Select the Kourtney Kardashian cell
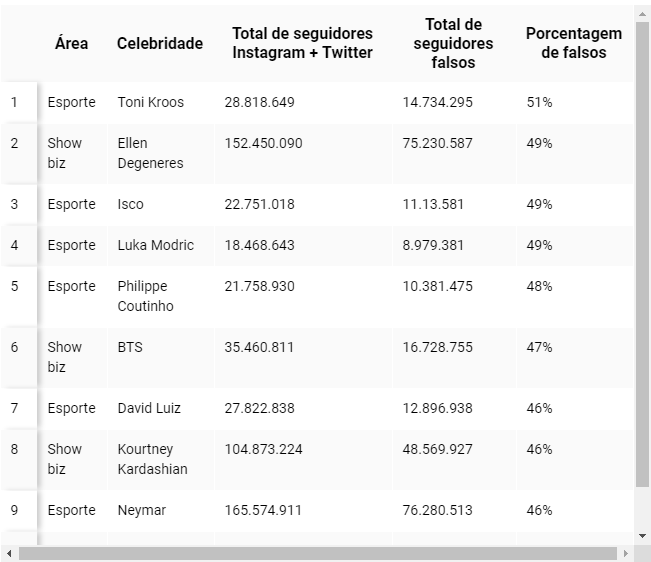The height and width of the screenshot is (562, 651). [x=152, y=459]
